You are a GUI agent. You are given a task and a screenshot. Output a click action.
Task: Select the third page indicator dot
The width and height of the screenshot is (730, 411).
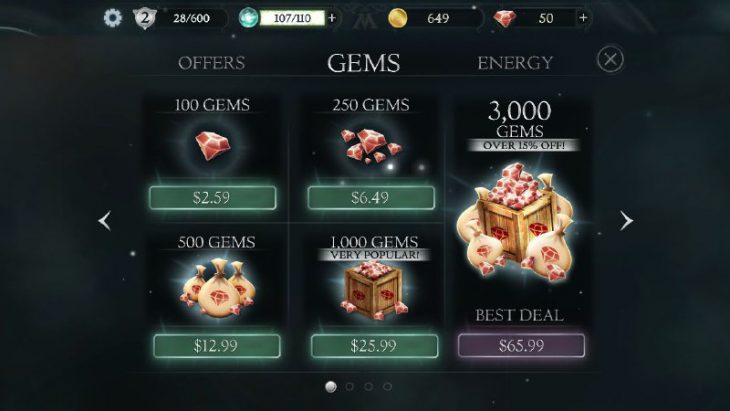pos(368,387)
